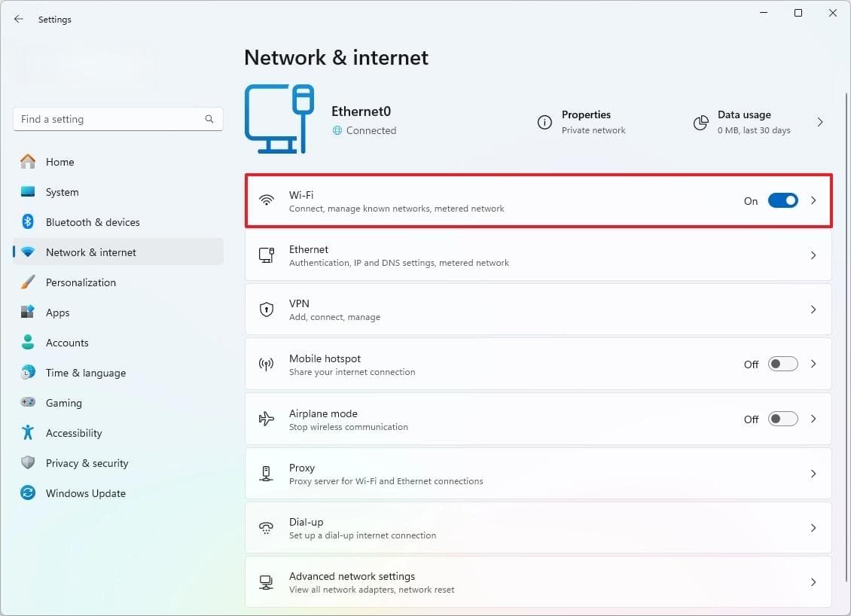Open Proxy label
Screen dimensions: 851x616
tap(302, 468)
